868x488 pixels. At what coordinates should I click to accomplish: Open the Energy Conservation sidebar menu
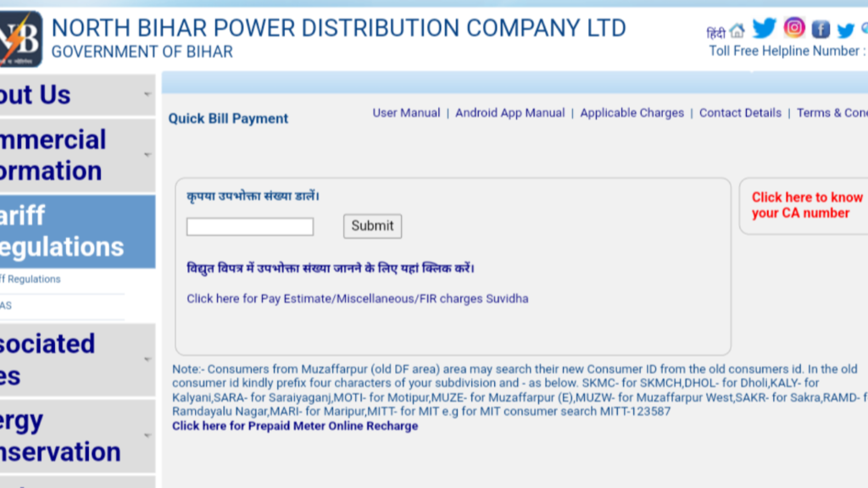pos(77,436)
